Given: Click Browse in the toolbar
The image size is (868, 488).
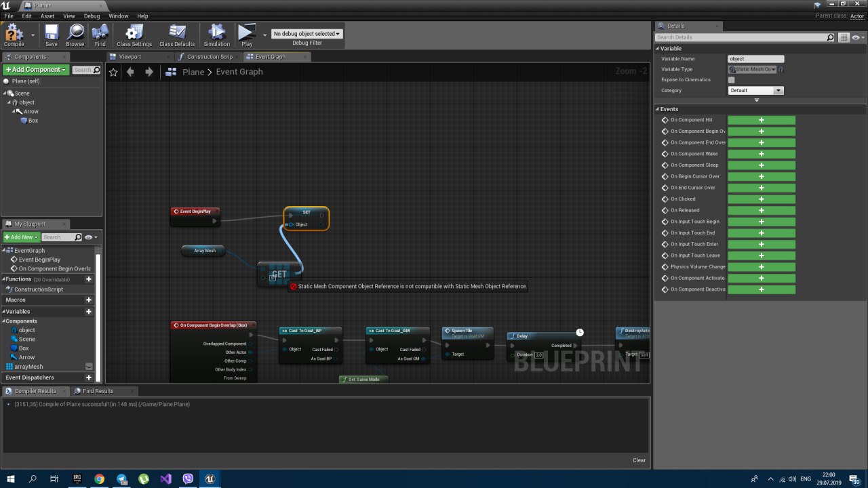Looking at the screenshot, I should 75,35.
